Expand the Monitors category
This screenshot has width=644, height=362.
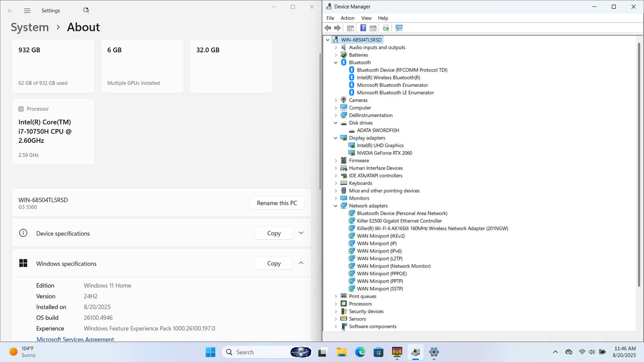[336, 198]
